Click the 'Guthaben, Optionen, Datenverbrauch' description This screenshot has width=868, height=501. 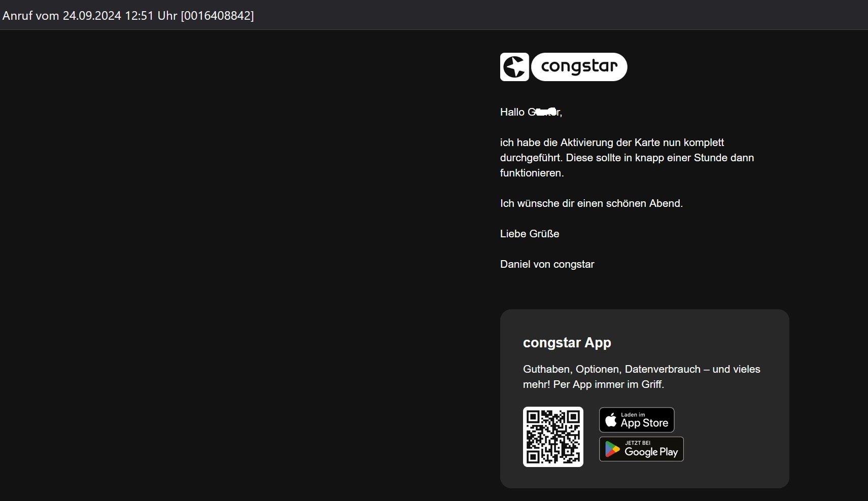click(x=611, y=369)
